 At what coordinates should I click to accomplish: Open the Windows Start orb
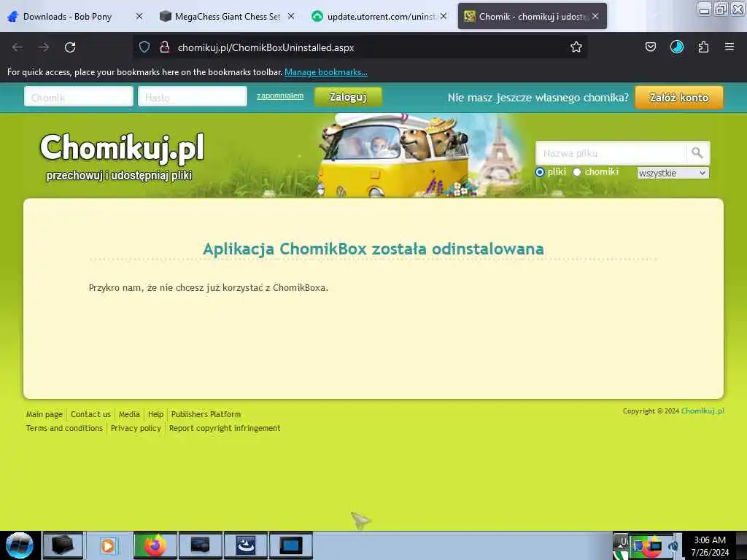(x=19, y=545)
